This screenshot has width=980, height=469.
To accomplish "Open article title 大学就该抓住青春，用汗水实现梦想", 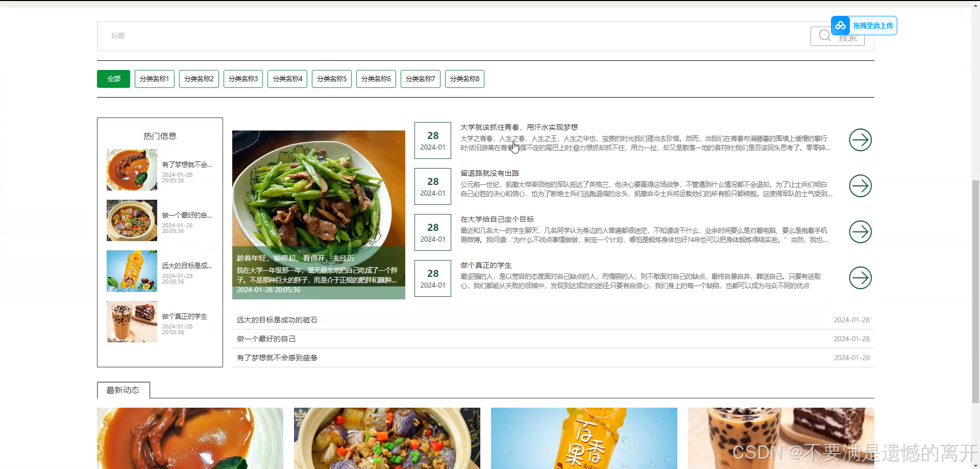I will (x=519, y=127).
